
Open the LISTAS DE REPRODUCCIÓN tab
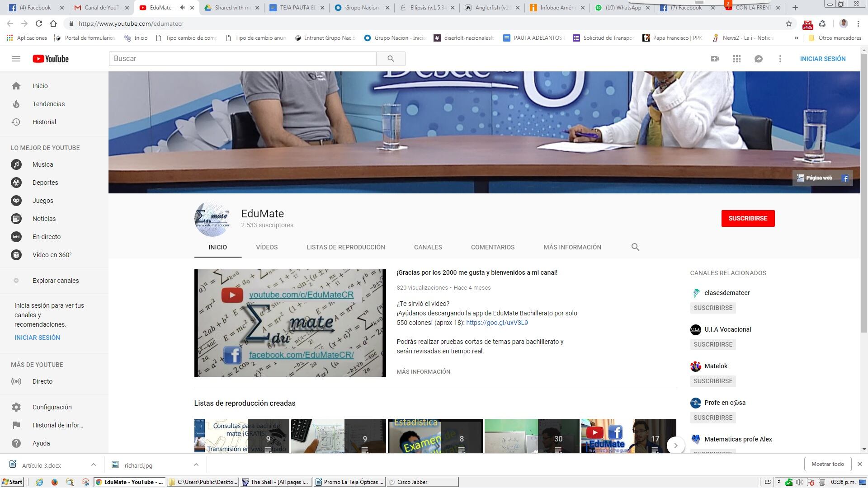coord(345,247)
